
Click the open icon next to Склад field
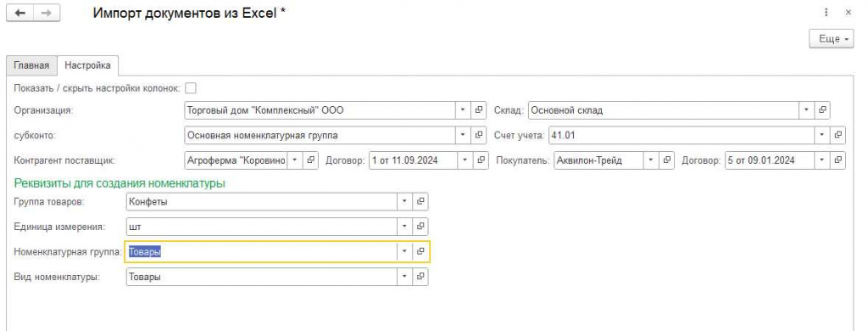[823, 110]
